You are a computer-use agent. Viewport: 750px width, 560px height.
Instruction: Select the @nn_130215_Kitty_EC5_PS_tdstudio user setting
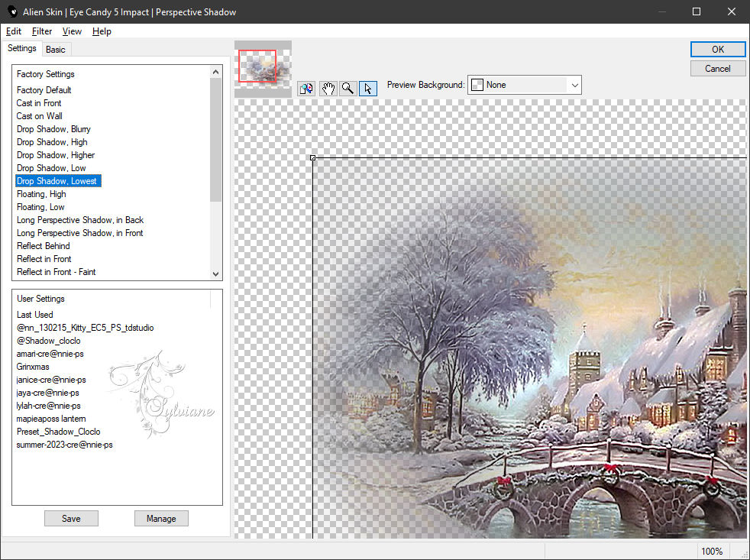click(x=85, y=328)
